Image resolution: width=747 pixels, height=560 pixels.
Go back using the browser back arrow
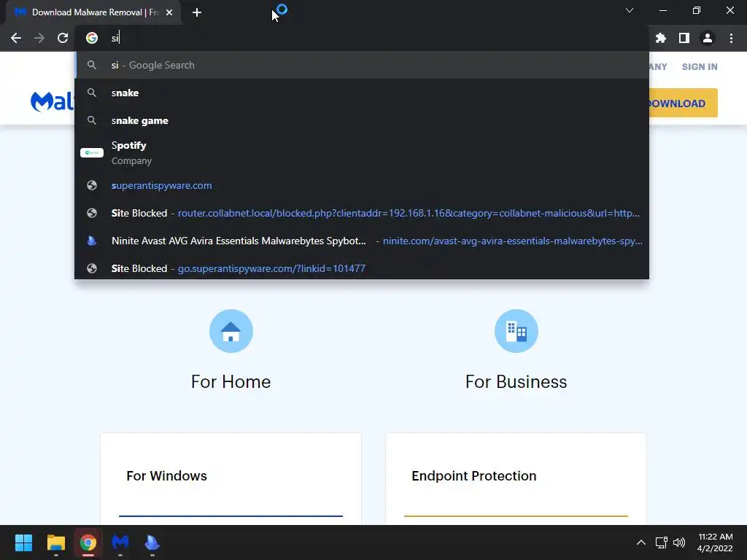[x=16, y=38]
